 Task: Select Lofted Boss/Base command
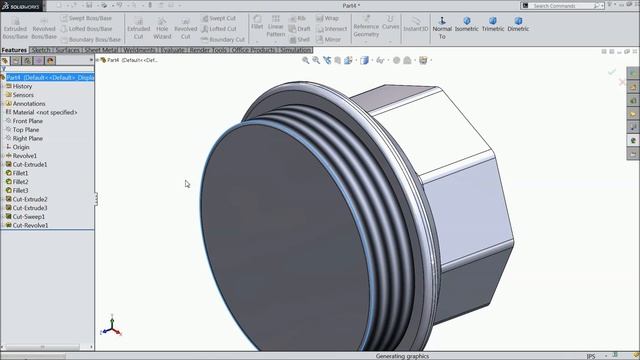click(x=86, y=29)
